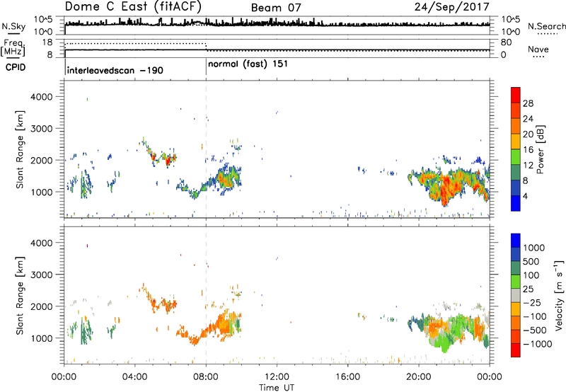Click the red -1000 velocity colorbar segment
Viewport: 566px width, 392px height.
[516, 350]
